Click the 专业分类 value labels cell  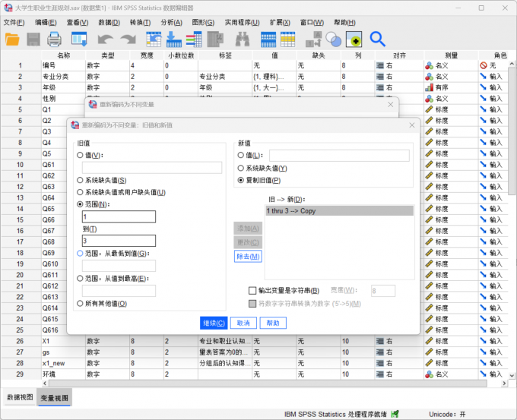tap(274, 77)
